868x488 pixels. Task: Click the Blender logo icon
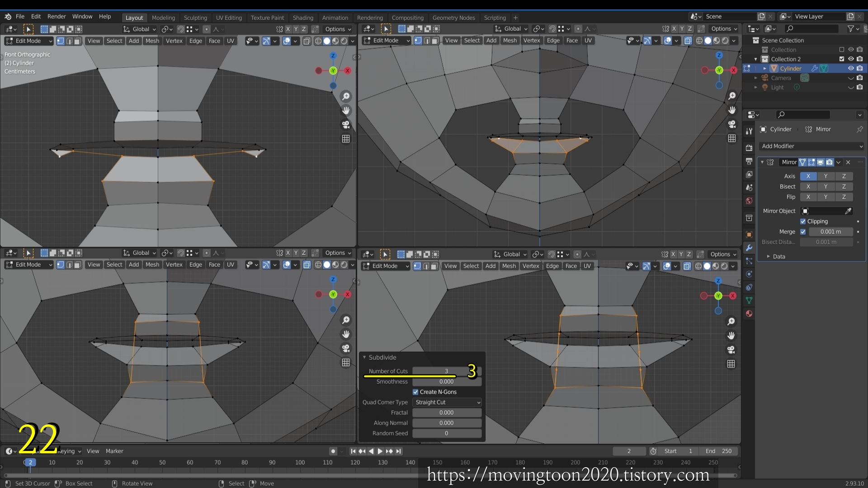[8, 16]
